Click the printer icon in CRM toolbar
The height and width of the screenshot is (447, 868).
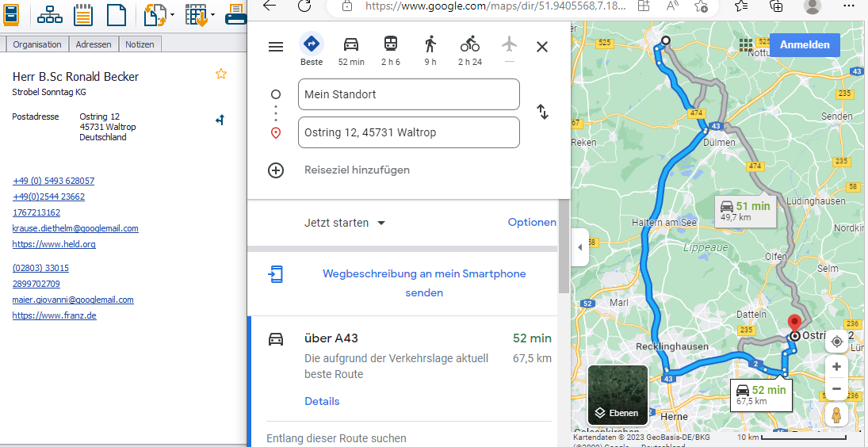click(x=235, y=15)
